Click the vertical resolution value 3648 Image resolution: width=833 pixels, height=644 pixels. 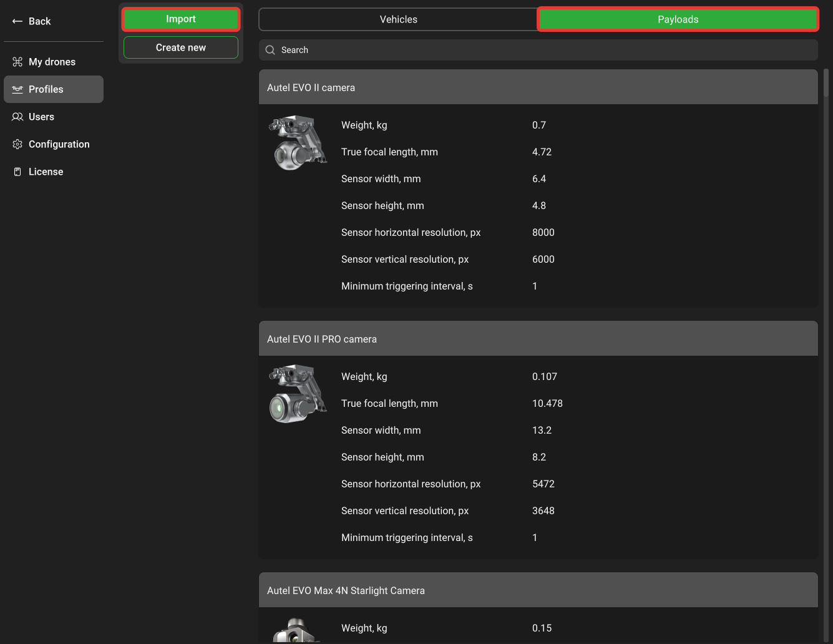coord(543,510)
